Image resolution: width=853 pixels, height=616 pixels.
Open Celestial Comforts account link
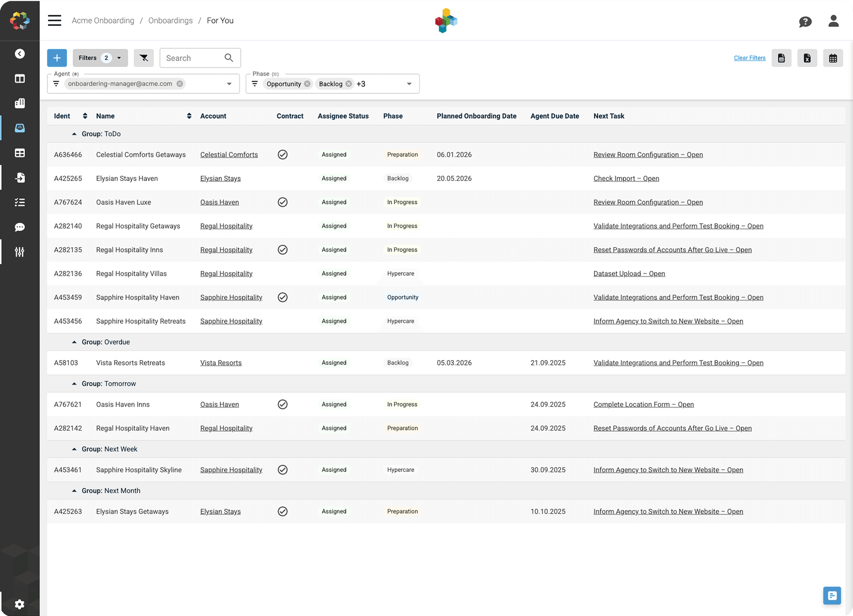(x=229, y=155)
